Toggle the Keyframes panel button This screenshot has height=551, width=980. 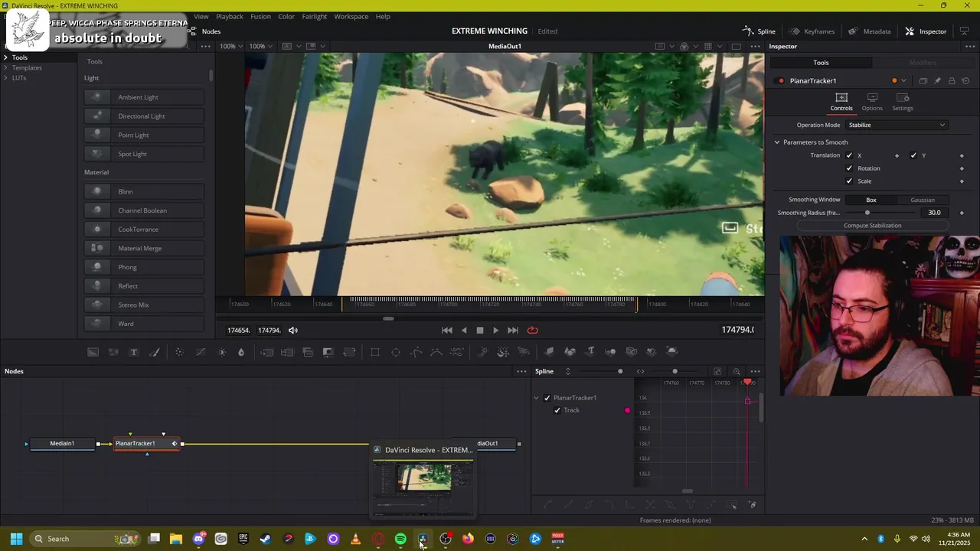[812, 31]
